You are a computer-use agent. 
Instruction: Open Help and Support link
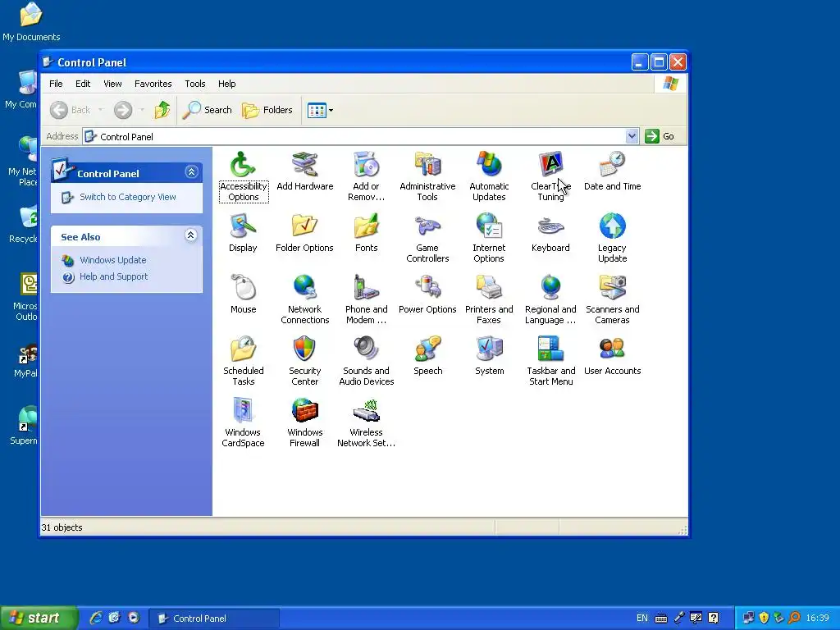point(113,277)
